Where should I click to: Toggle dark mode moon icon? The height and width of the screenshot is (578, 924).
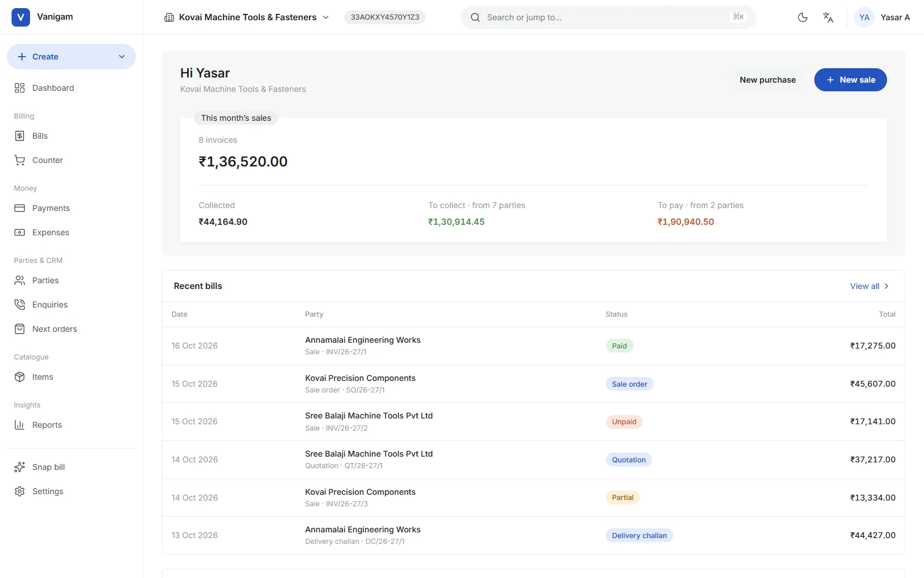[803, 17]
